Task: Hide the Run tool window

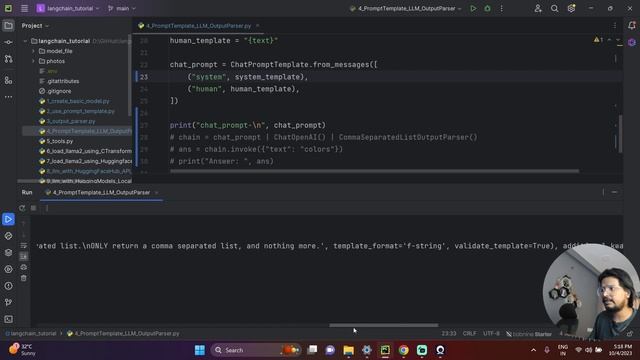Action: tap(614, 192)
